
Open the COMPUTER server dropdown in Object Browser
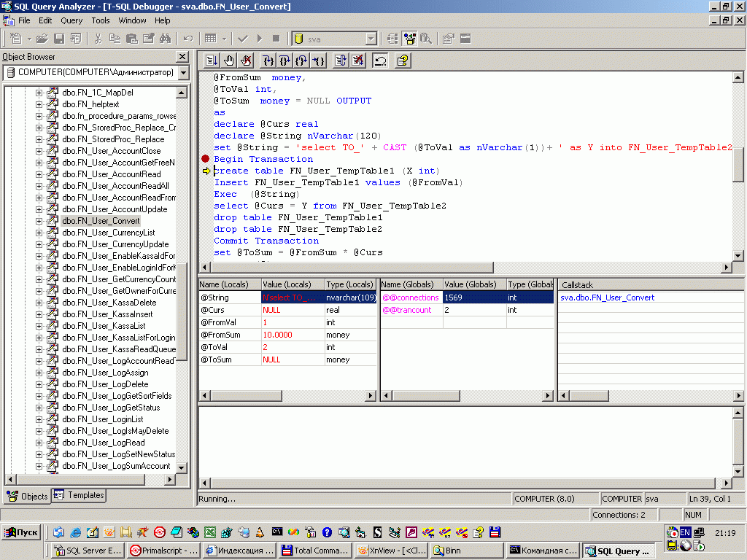click(x=183, y=73)
